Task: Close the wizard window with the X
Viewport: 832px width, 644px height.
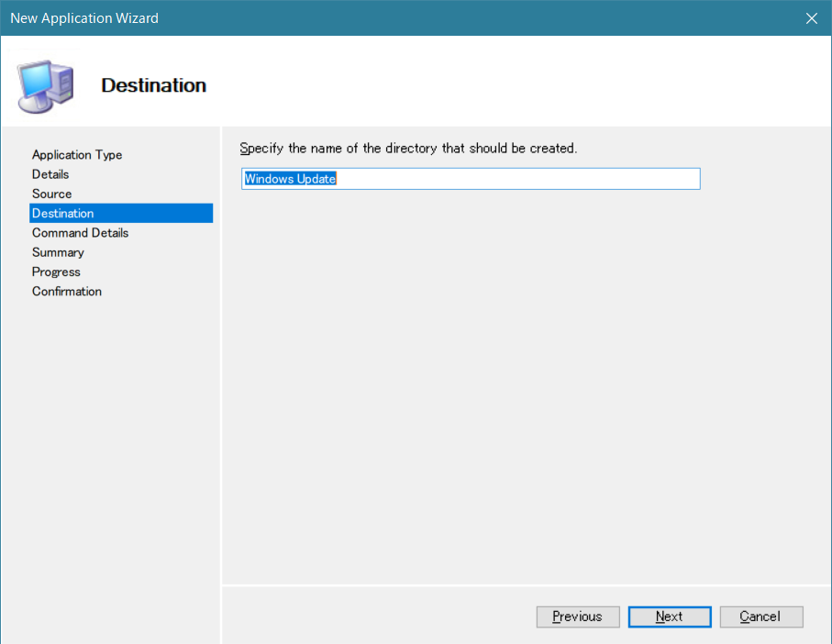Action: coord(811,18)
